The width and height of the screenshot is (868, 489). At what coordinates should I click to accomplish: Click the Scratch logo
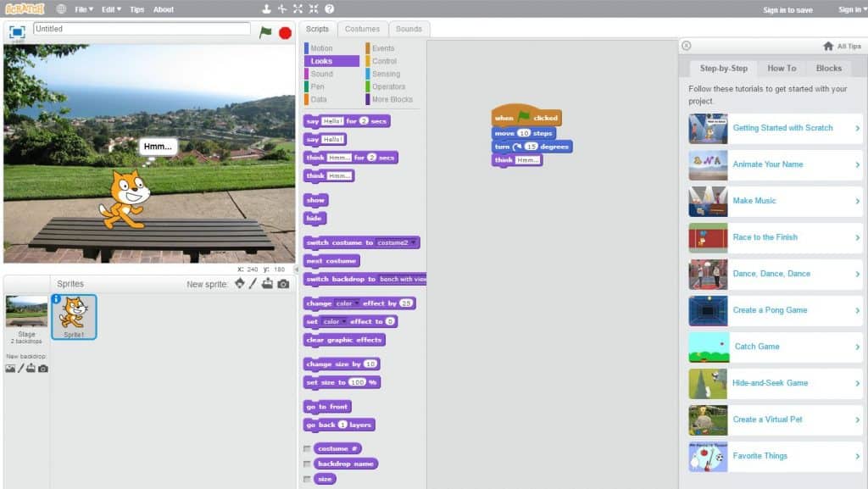click(x=25, y=8)
